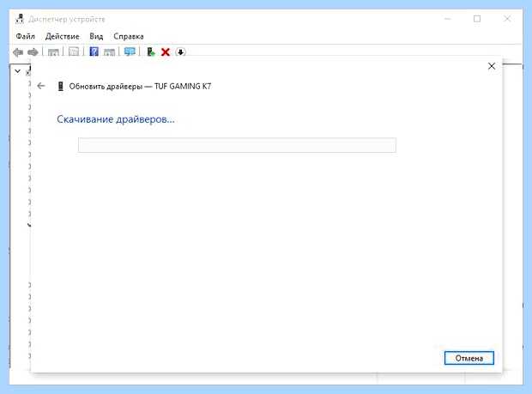532x394 pixels.
Task: Close the driver update dialog with X
Action: click(x=492, y=66)
